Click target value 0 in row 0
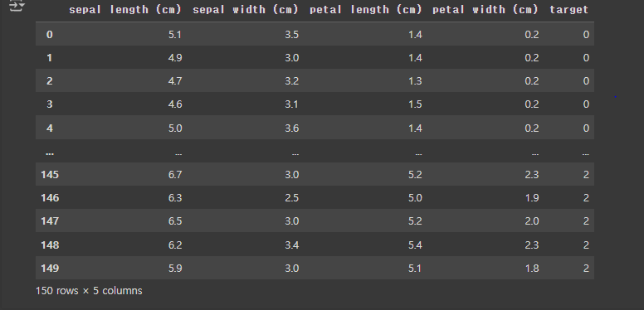 [x=586, y=35]
